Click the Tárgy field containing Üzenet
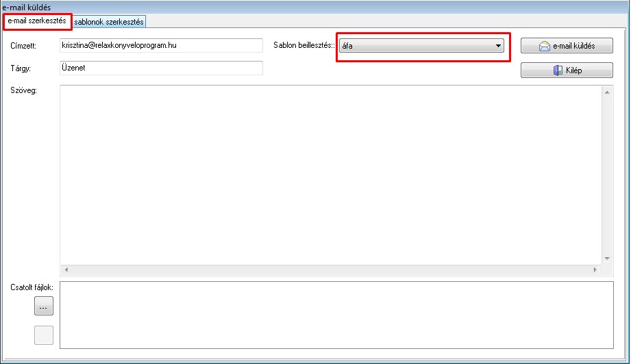 pos(161,68)
